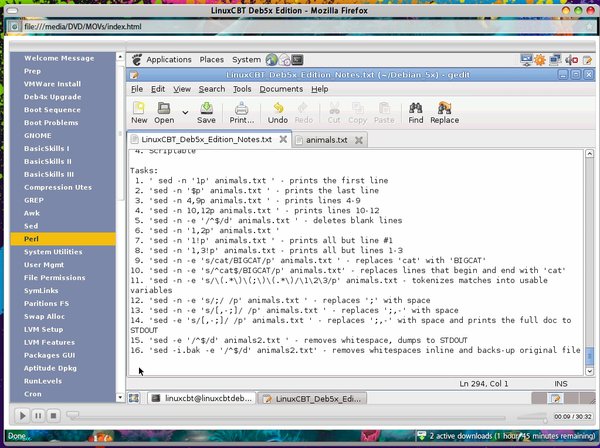
Task: Click the Replace icon in gedit toolbar
Action: pos(444,108)
